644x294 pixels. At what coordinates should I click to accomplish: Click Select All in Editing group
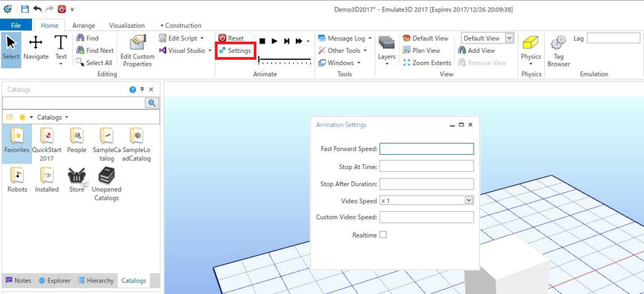pyautogui.click(x=94, y=63)
